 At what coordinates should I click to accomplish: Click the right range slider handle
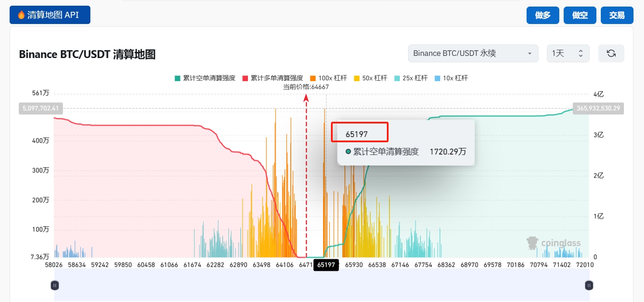tap(589, 285)
